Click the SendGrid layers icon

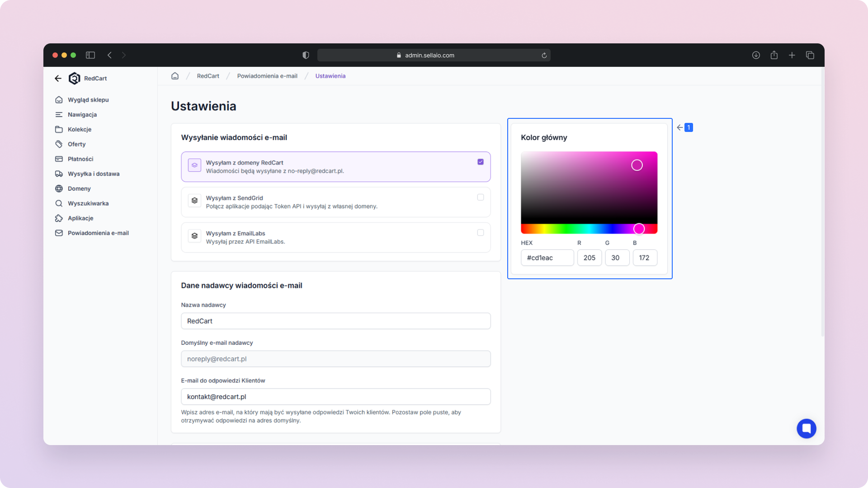pyautogui.click(x=194, y=200)
